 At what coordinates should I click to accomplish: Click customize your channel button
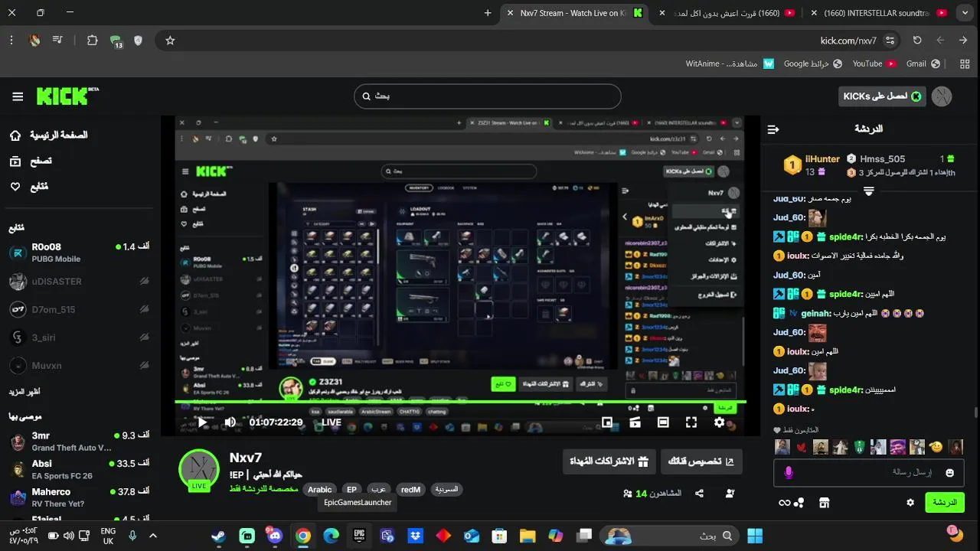(x=701, y=461)
